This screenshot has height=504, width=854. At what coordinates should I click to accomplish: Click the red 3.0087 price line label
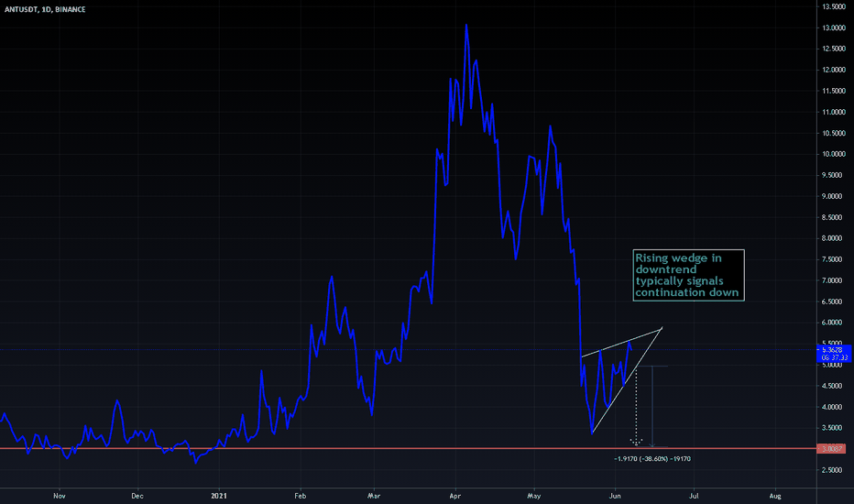832,449
